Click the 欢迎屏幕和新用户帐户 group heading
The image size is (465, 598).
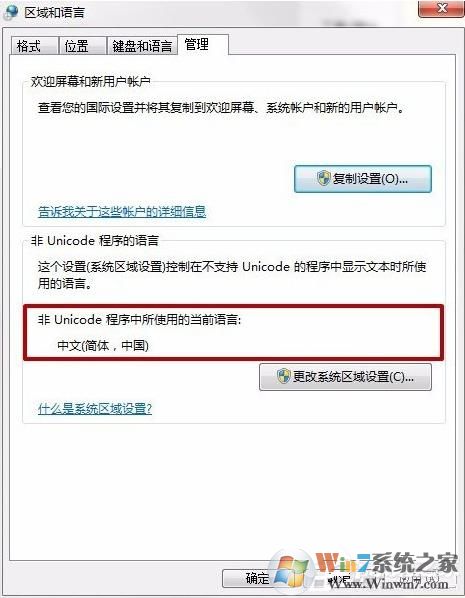pos(90,81)
